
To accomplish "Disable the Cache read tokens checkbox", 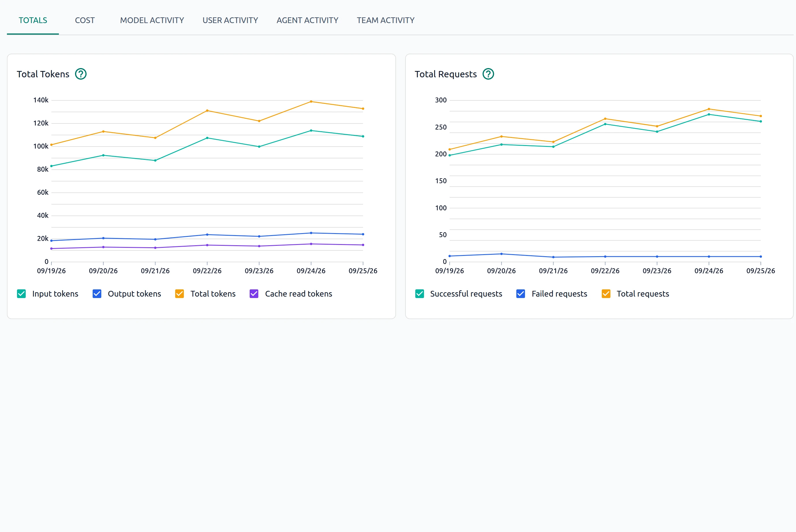I will [x=254, y=294].
